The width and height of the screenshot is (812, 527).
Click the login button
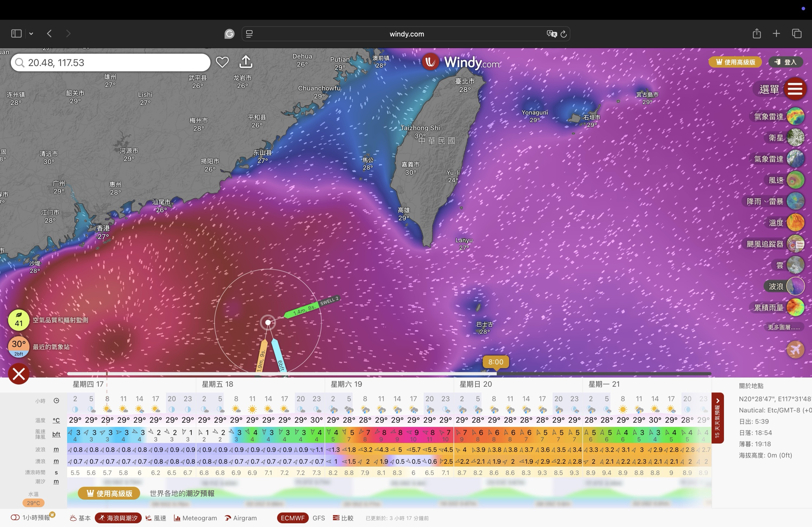[x=785, y=62]
